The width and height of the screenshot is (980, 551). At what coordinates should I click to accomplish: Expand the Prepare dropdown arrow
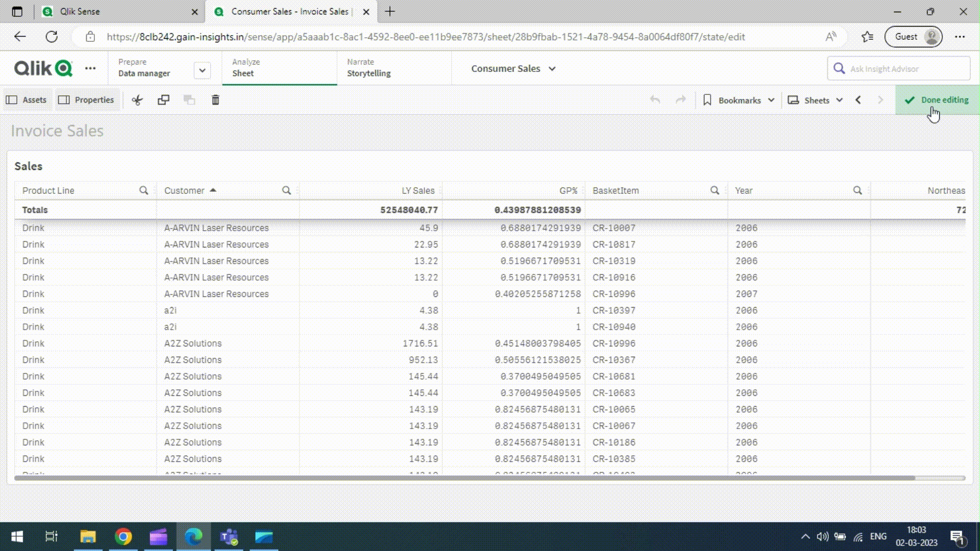(202, 70)
